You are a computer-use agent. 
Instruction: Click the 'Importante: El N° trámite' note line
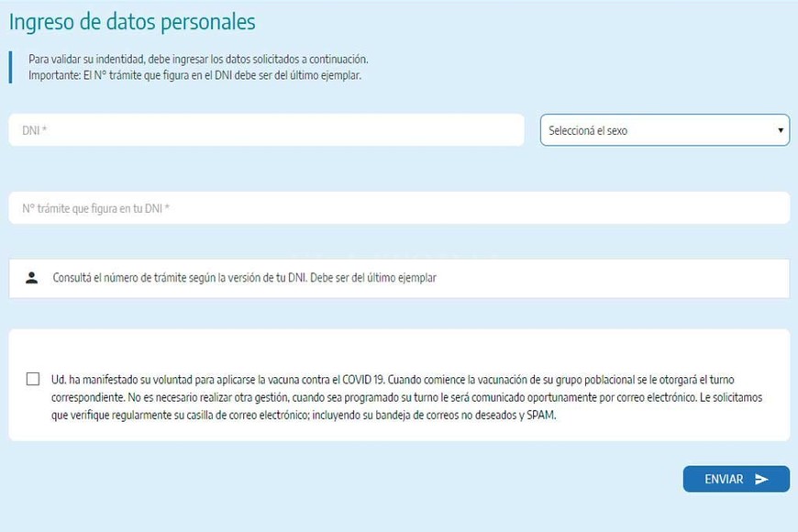194,75
